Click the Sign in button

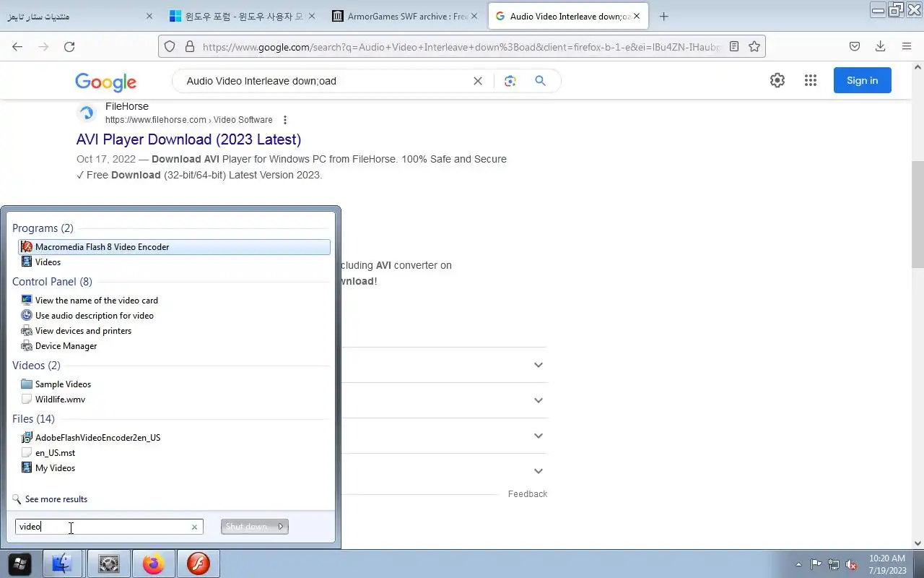tap(863, 80)
